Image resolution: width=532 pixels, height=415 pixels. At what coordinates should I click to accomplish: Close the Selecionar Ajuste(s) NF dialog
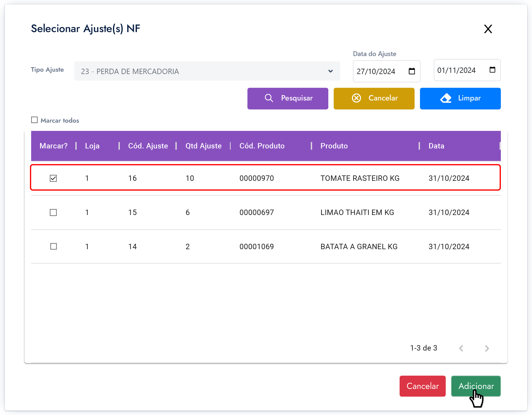[488, 29]
